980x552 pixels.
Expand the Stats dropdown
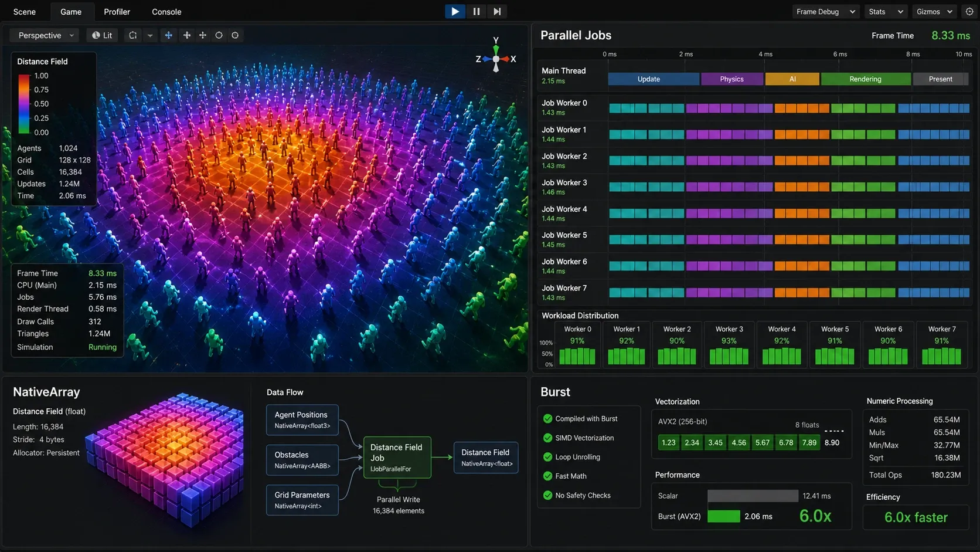886,12
